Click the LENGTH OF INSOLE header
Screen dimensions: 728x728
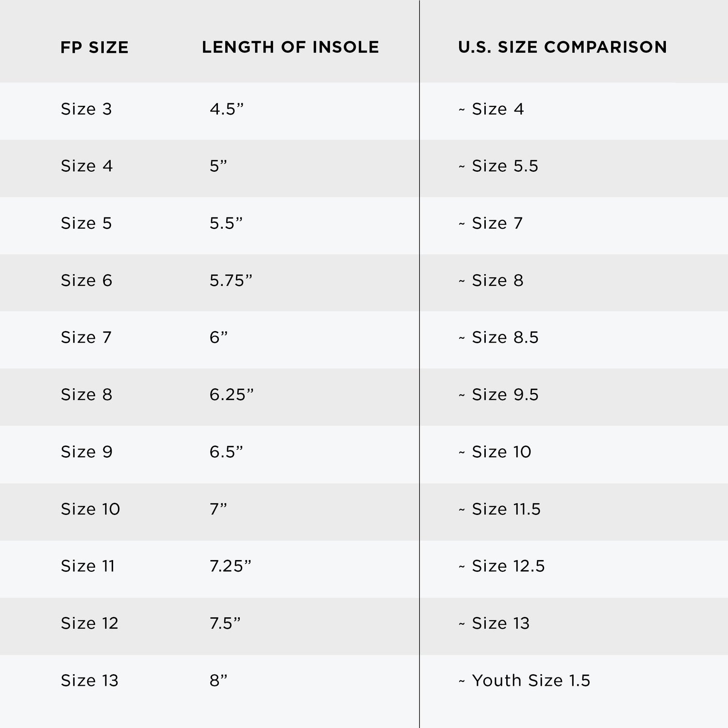pyautogui.click(x=290, y=47)
